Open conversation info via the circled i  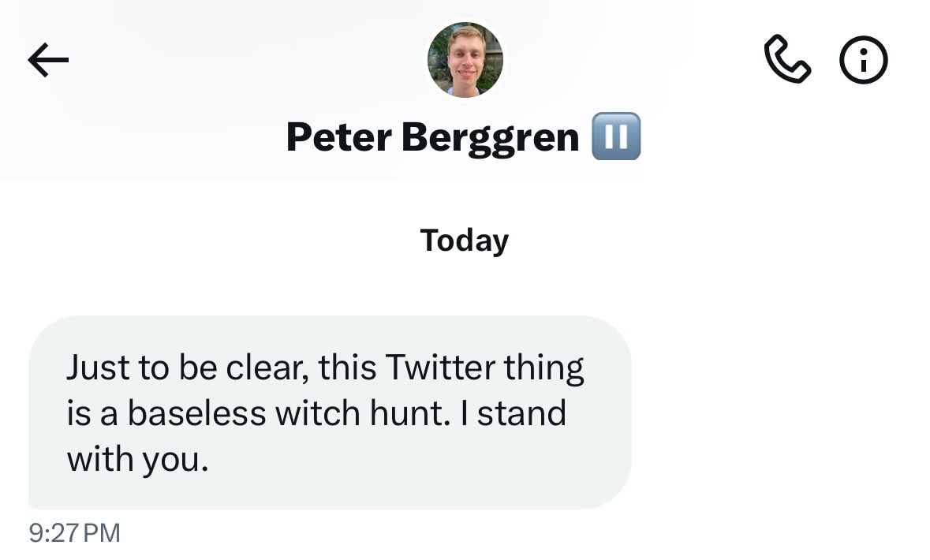[x=864, y=60]
